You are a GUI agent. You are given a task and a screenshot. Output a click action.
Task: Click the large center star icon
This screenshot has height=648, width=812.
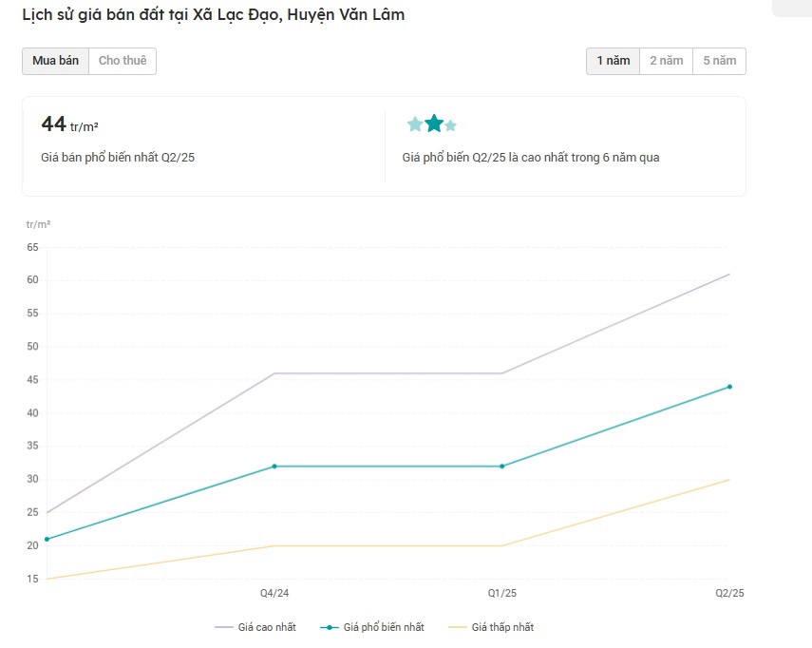434,124
